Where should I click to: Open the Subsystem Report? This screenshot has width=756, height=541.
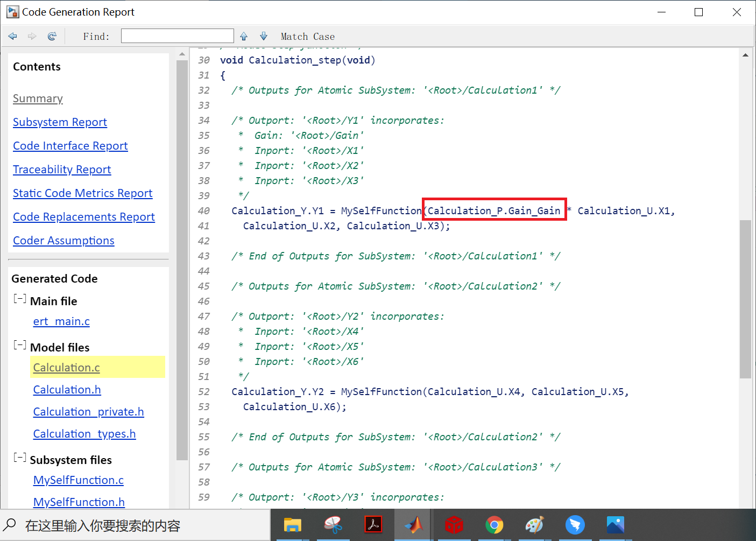(x=60, y=122)
